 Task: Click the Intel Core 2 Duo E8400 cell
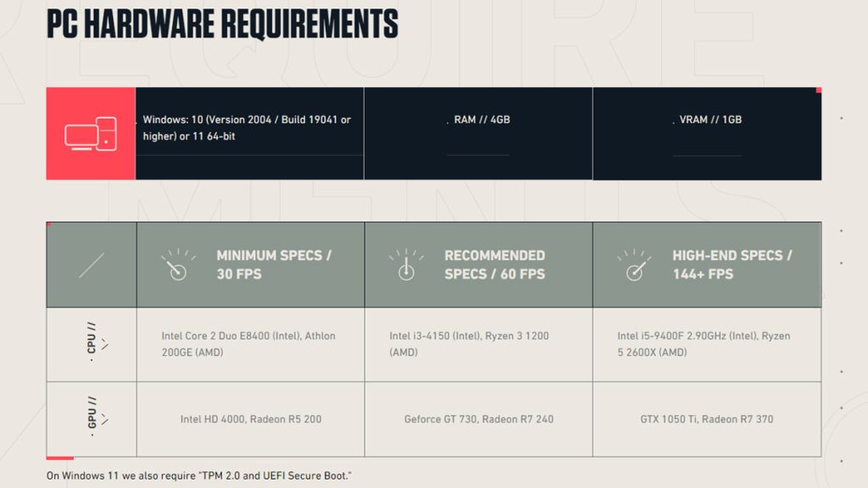click(248, 344)
